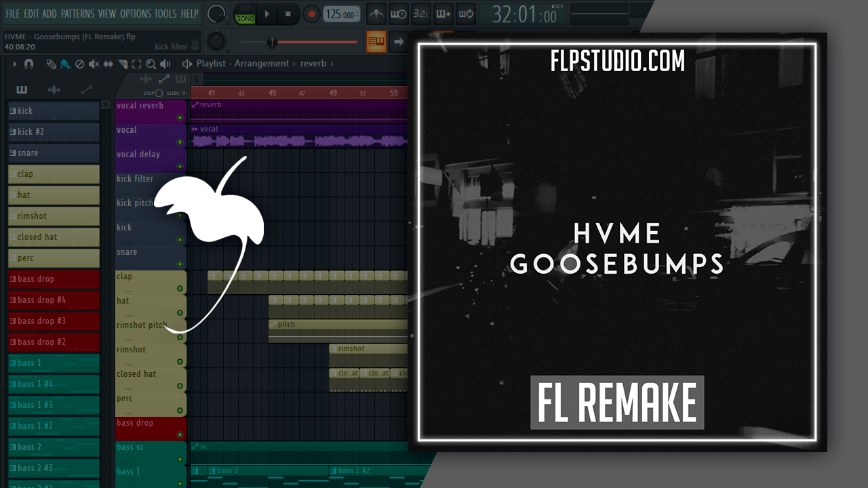868x488 pixels.
Task: Toggle mute on the clap track
Action: click(180, 289)
